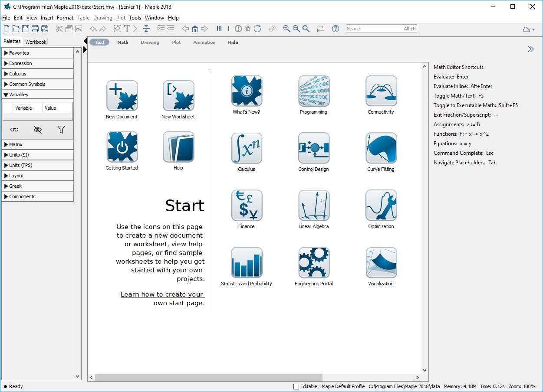Switch to the Workbook tab
Image resolution: width=543 pixels, height=392 pixels.
pos(36,42)
